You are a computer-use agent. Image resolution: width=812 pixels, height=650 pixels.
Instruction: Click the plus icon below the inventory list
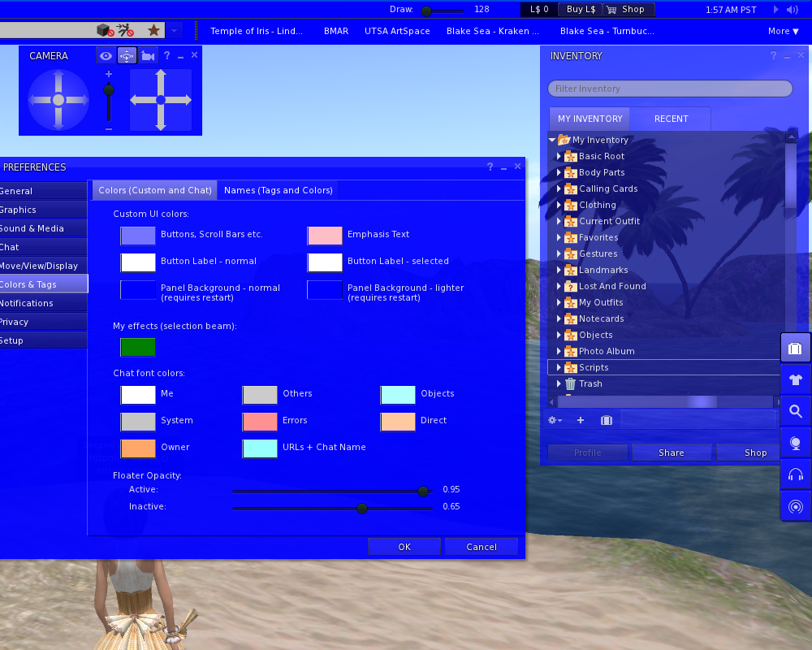tap(581, 420)
